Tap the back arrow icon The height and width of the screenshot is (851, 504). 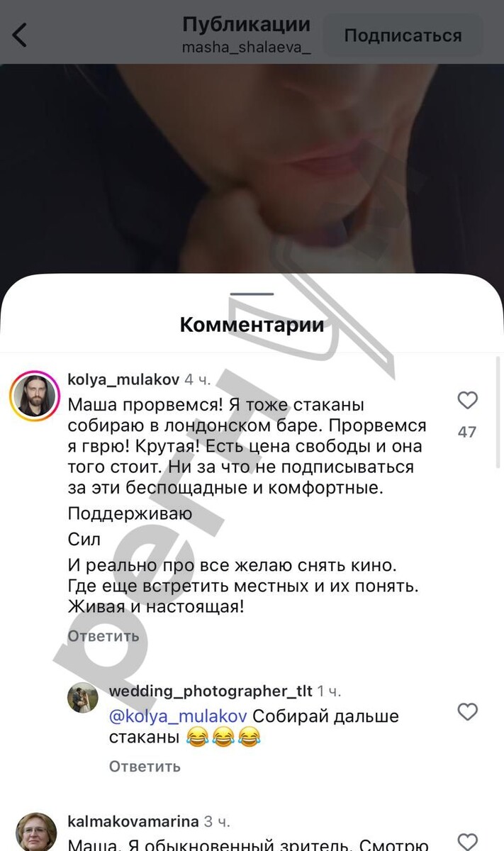(20, 35)
